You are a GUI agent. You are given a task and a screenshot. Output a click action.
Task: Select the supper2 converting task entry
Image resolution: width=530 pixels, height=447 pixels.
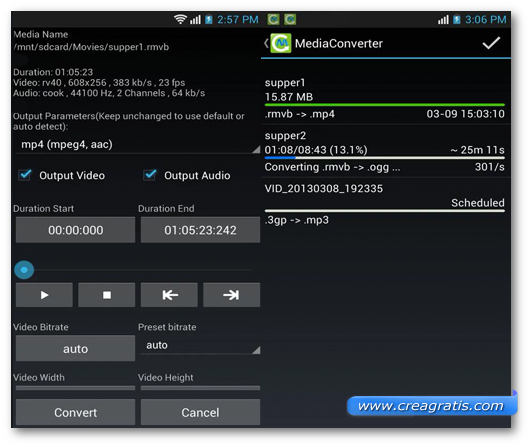click(x=386, y=151)
